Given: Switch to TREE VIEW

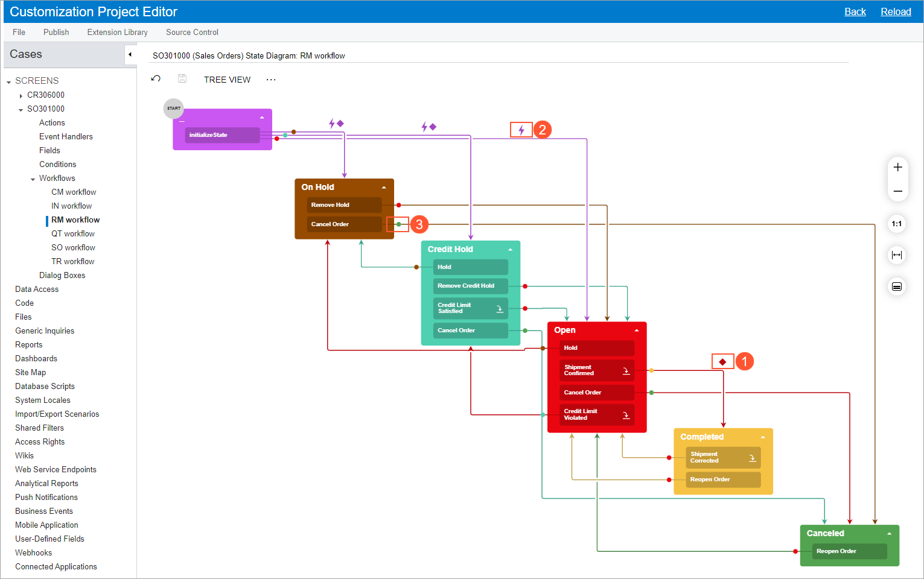Looking at the screenshot, I should (x=227, y=80).
